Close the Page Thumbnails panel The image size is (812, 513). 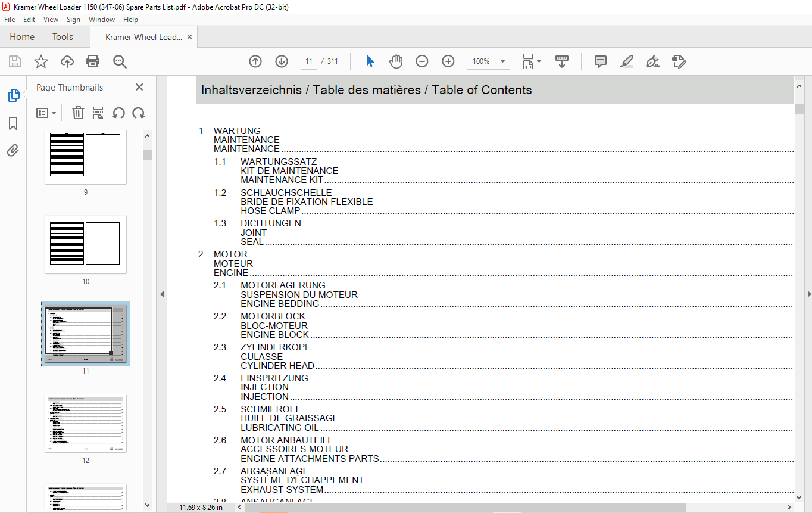tap(139, 87)
